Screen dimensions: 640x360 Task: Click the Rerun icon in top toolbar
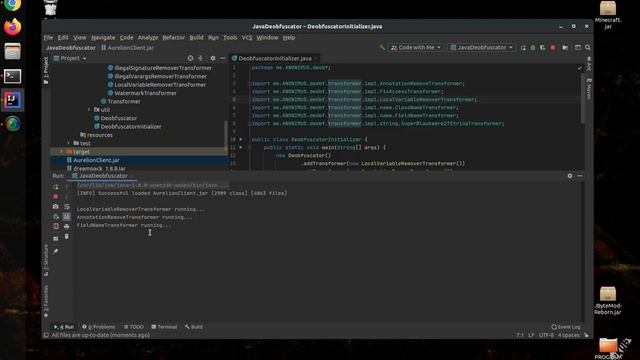pos(523,48)
